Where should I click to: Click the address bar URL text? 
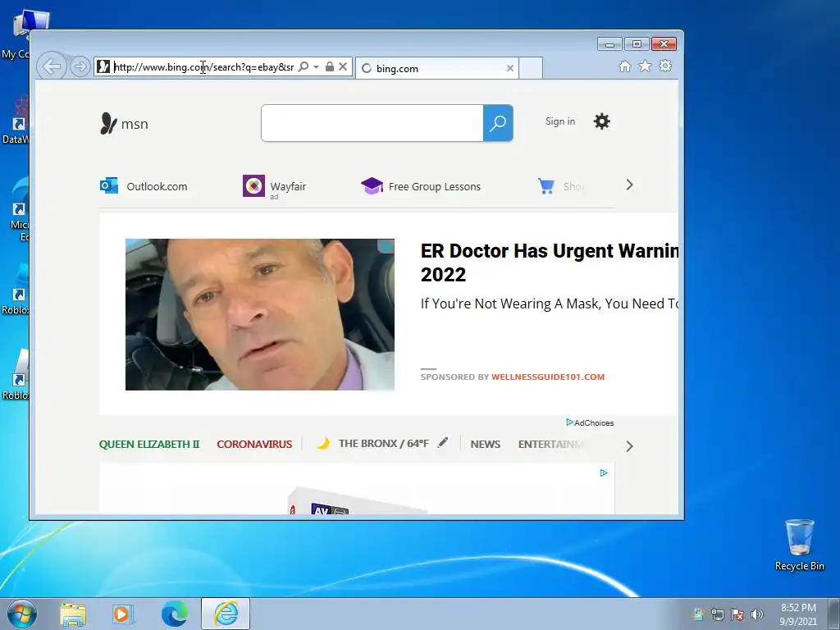[203, 67]
